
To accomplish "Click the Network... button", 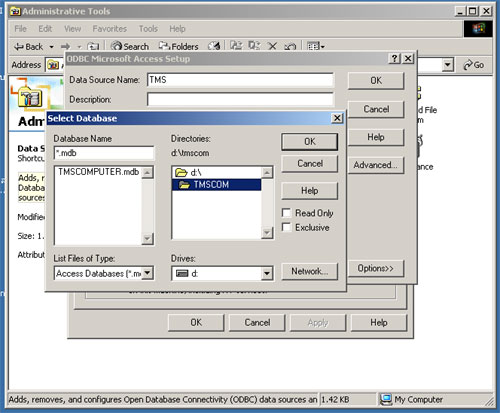I will click(x=310, y=271).
